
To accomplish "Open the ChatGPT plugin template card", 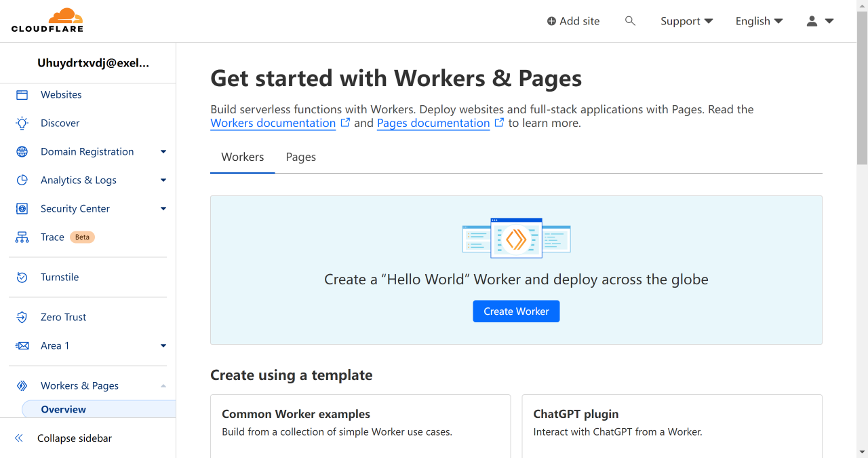I will tap(671, 426).
